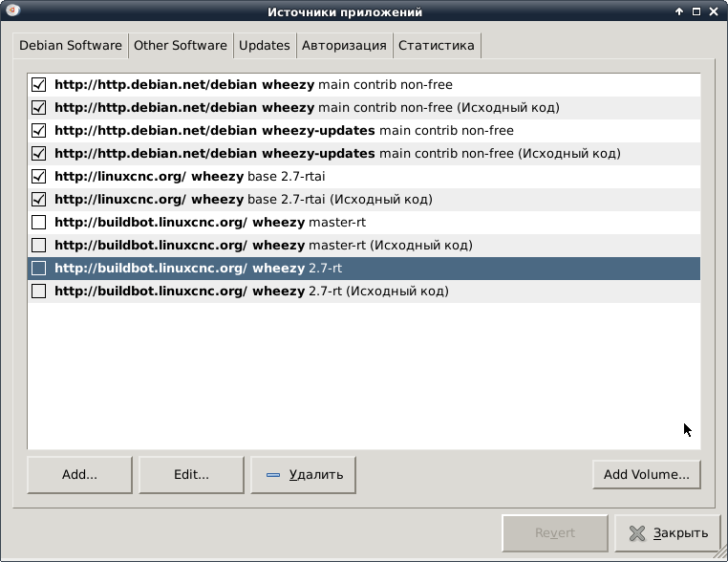This screenshot has width=728, height=562.
Task: Uncheck debian wheezy (Исходный код) source
Action: point(38,107)
